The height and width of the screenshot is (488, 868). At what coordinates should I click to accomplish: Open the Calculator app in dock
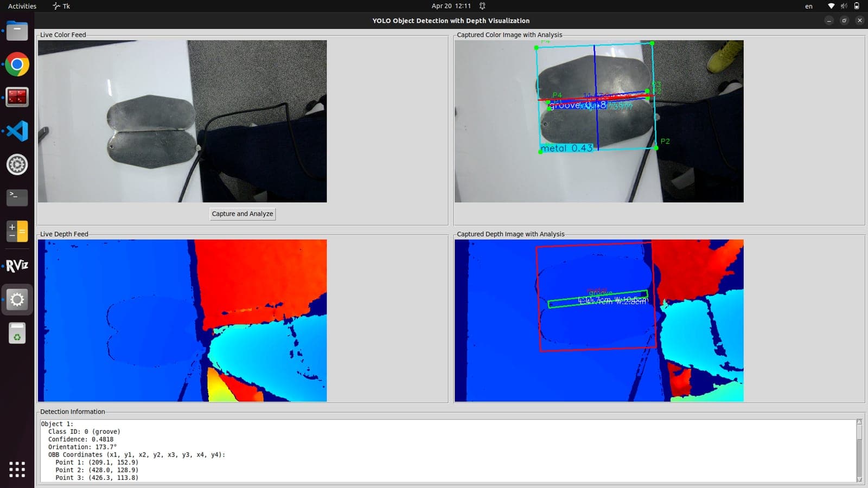[x=17, y=232]
